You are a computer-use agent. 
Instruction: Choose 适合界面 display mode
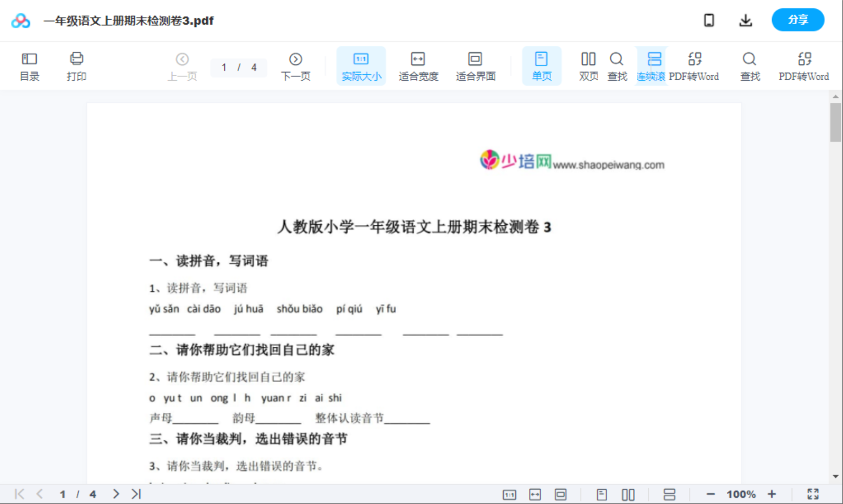click(x=475, y=65)
